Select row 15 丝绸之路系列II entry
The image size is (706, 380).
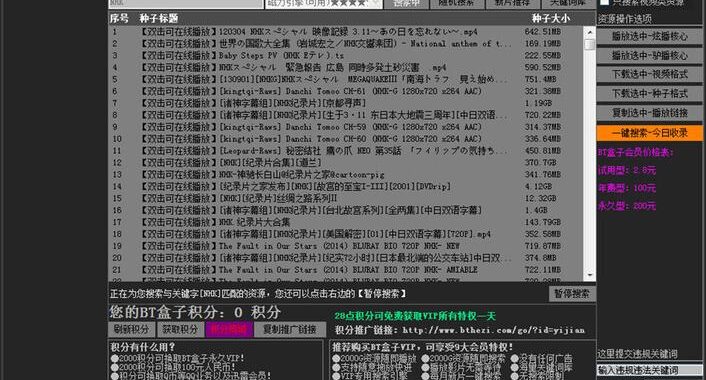click(346, 199)
